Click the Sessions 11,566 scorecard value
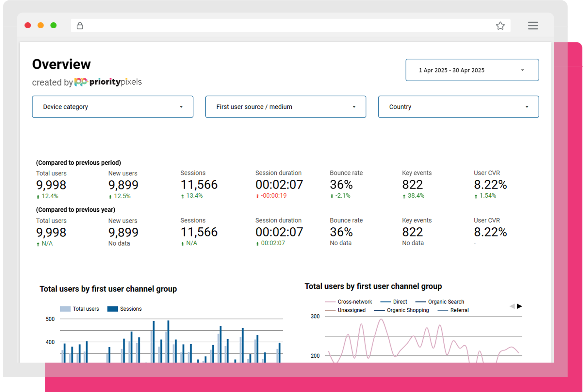 pyautogui.click(x=199, y=185)
